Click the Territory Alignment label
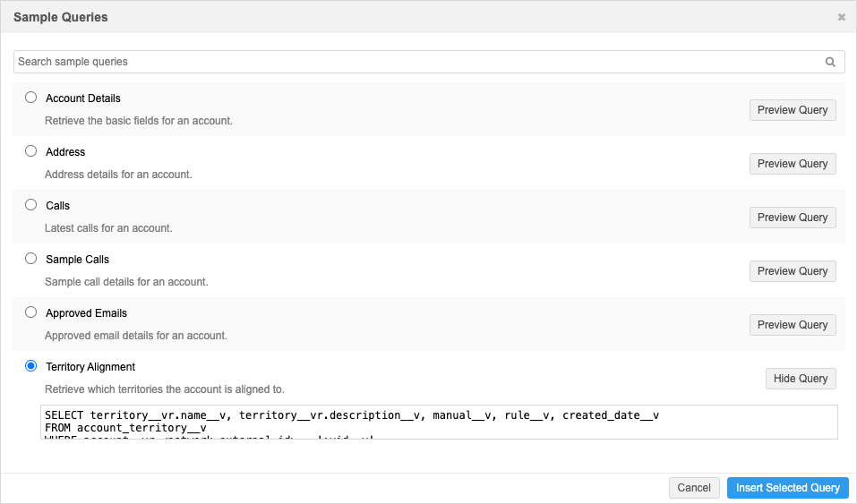This screenshot has height=504, width=857. tap(90, 367)
